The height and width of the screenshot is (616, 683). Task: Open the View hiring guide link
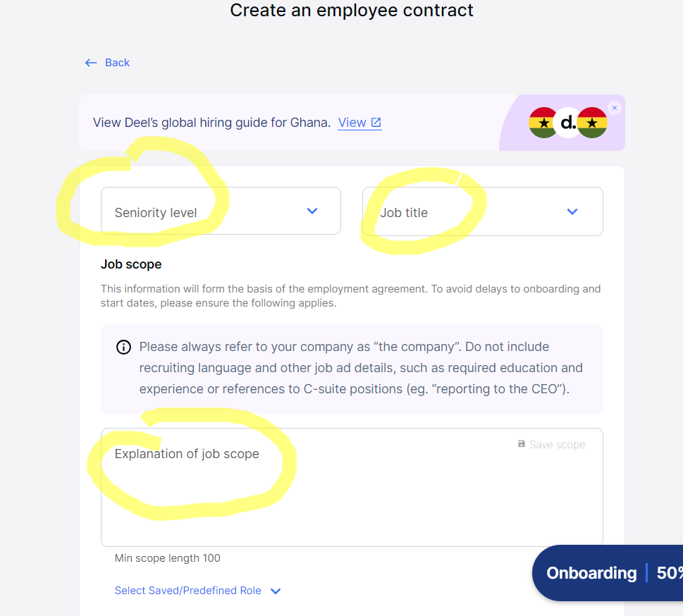(x=352, y=123)
